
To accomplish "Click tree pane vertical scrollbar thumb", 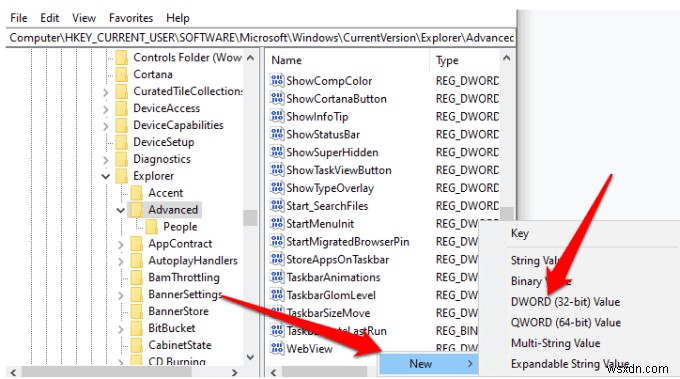I will (250, 218).
